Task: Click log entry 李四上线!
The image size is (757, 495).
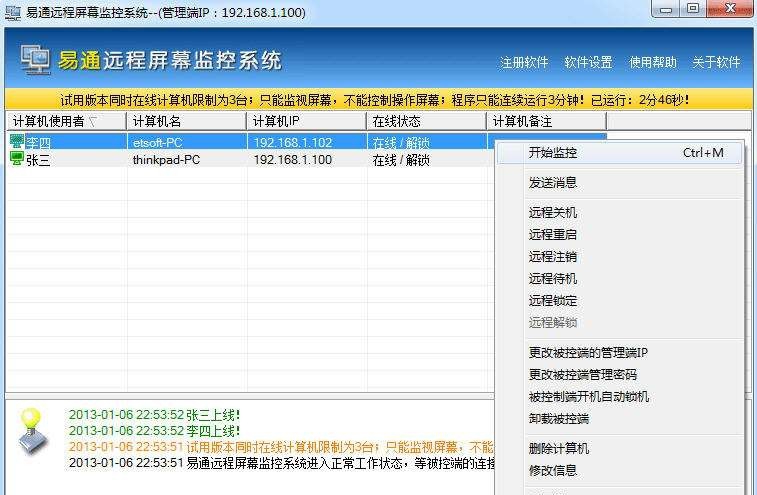Action: [x=154, y=431]
